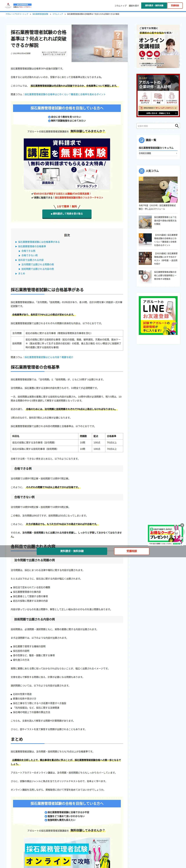Screen dimensions: 186x868
Task: Open アガルートアカデミートップ breadcrumb link
Action: (x=17, y=14)
